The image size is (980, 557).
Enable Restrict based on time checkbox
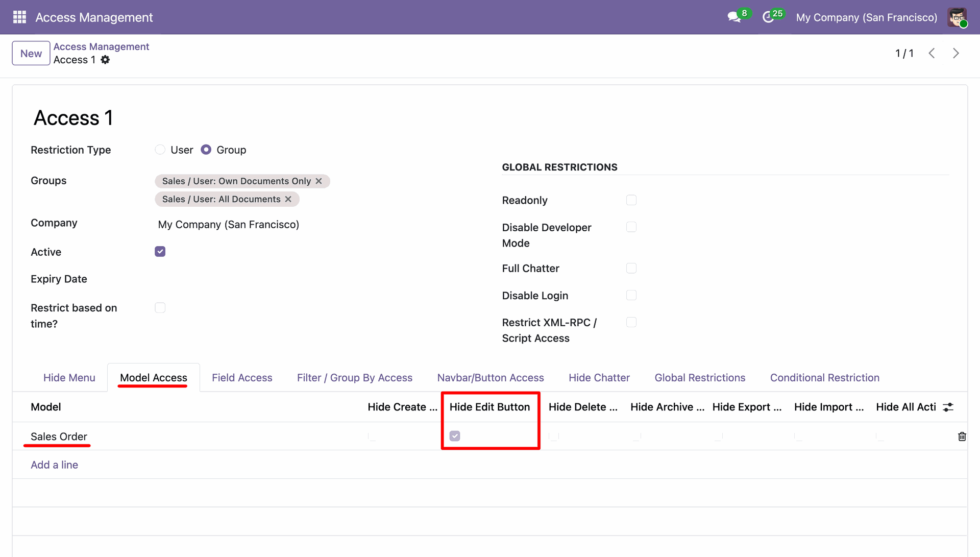pyautogui.click(x=160, y=308)
